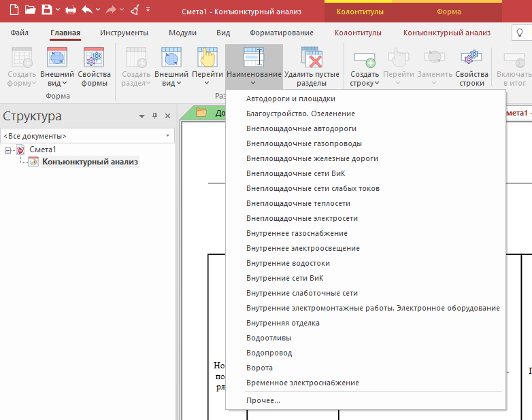Image resolution: width=532 pixels, height=420 pixels.
Task: Pin the Структура panel
Action: pos(154,116)
